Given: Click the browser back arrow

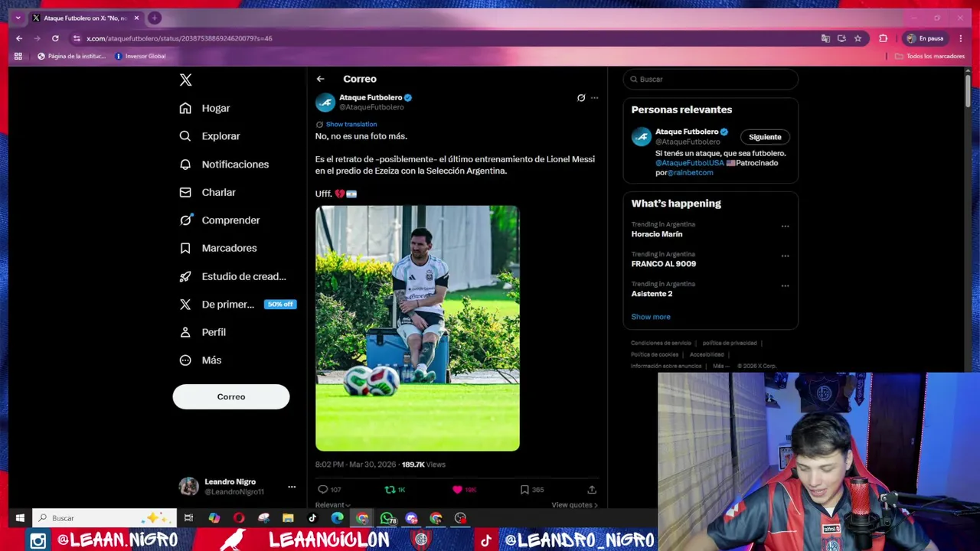Looking at the screenshot, I should 19,38.
